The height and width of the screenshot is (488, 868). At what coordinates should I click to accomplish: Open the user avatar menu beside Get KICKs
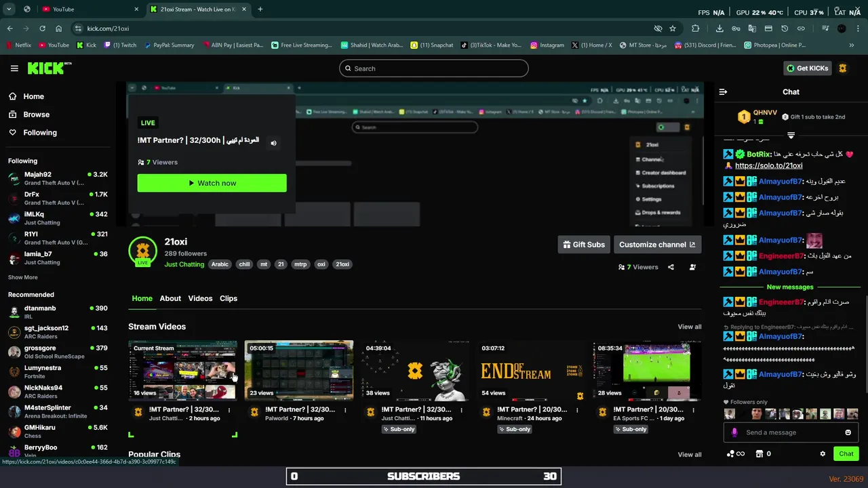[843, 68]
